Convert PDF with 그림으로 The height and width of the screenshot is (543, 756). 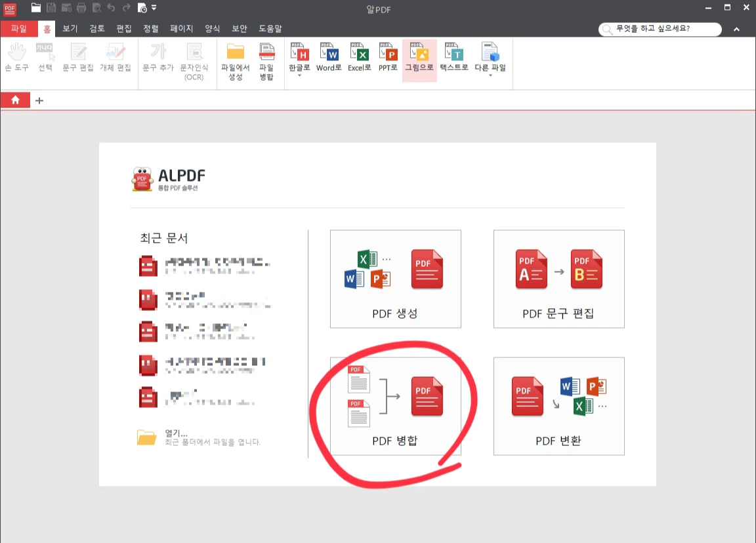[419, 60]
